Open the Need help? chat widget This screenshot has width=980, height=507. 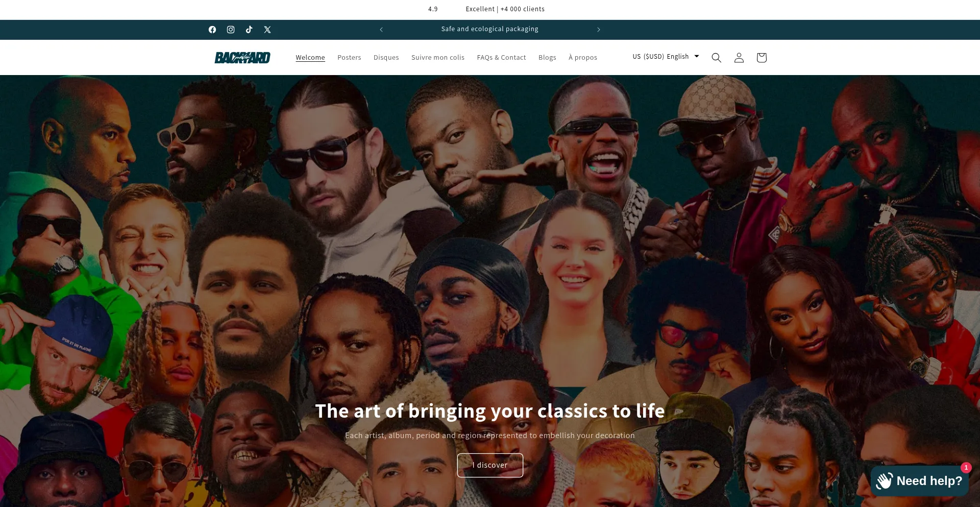920,480
